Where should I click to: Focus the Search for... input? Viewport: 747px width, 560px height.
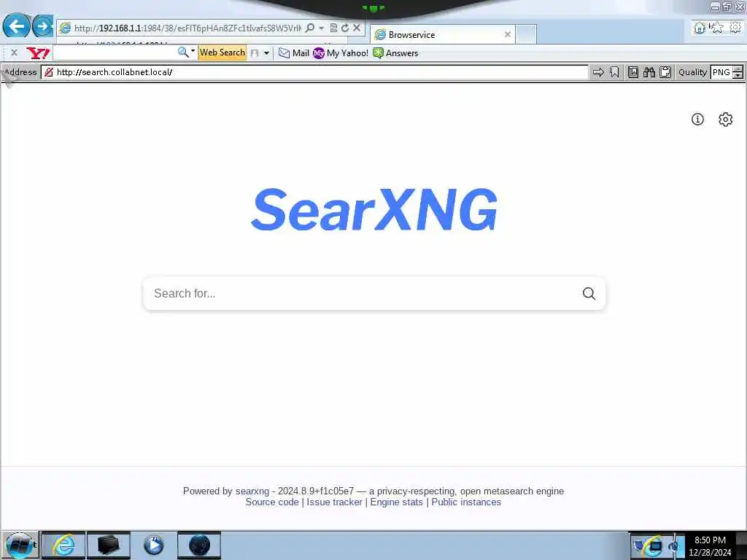[362, 293]
